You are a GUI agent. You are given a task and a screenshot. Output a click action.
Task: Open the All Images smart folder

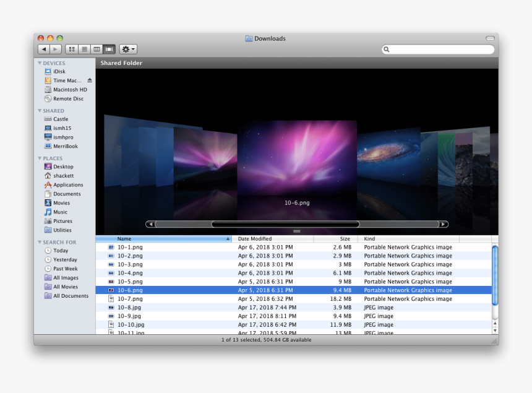[61, 278]
